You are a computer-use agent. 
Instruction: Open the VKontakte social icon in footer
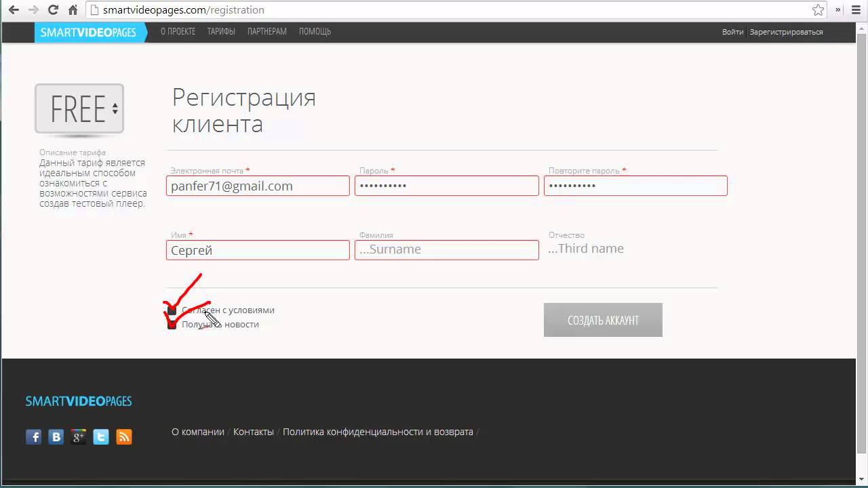pyautogui.click(x=56, y=437)
